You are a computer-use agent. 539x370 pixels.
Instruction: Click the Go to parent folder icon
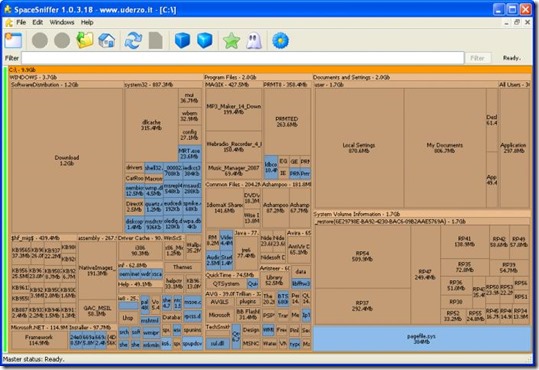[85, 41]
